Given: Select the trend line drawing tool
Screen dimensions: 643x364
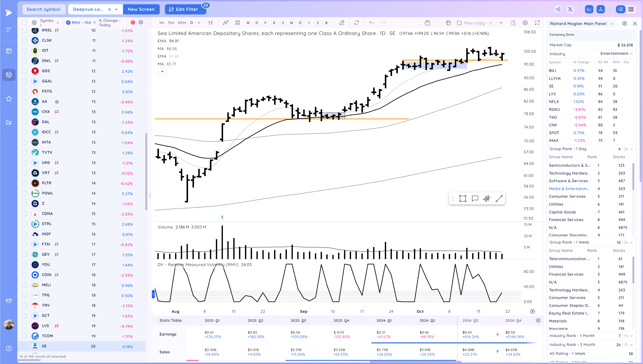Looking at the screenshot, I should [x=499, y=199].
